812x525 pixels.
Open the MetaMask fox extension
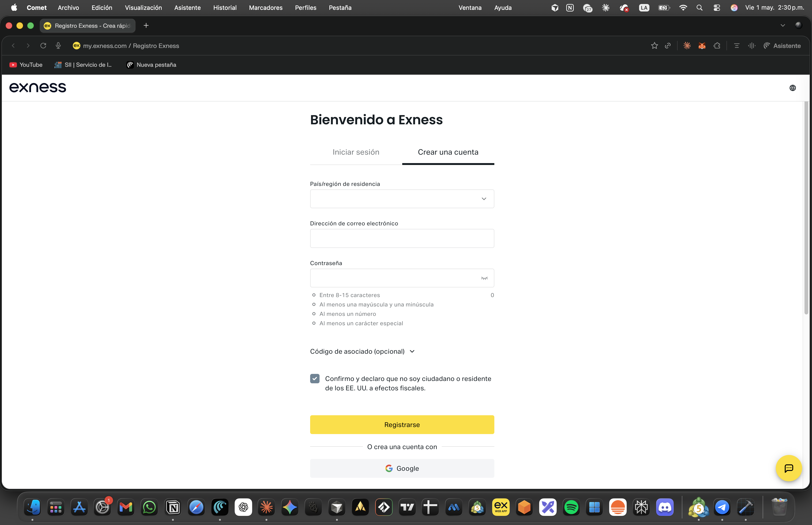[702, 46]
